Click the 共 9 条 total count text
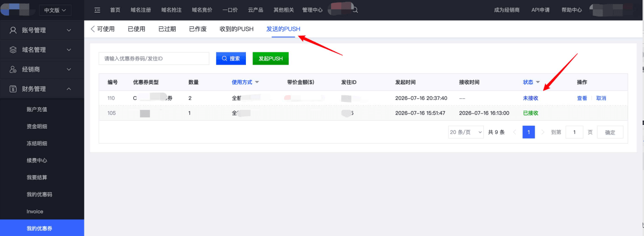 pyautogui.click(x=497, y=132)
